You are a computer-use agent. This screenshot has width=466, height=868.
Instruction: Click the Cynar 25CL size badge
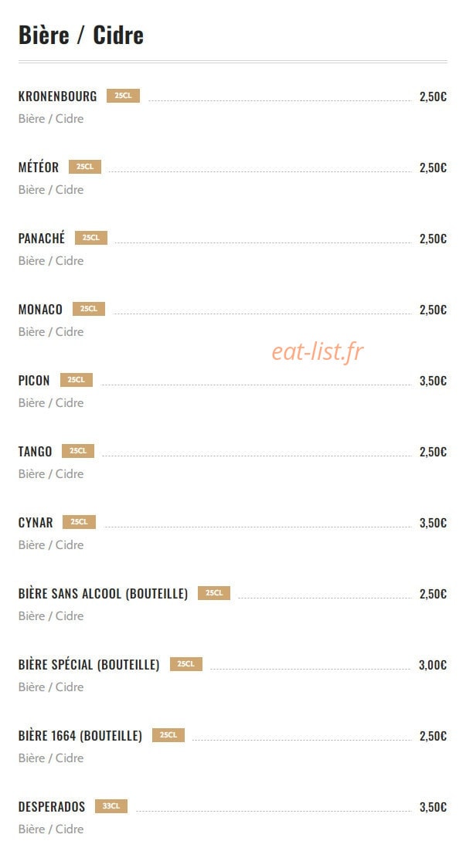(x=80, y=522)
